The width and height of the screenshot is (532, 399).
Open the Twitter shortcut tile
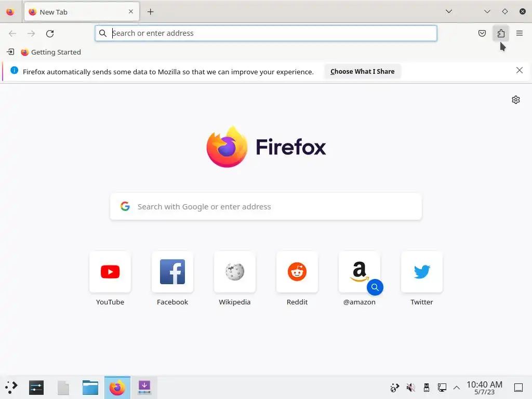pyautogui.click(x=422, y=272)
